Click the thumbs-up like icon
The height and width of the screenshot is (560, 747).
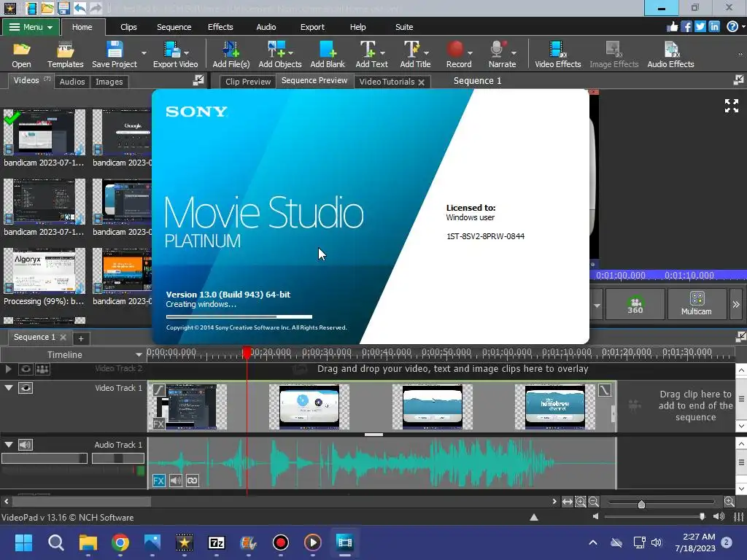pyautogui.click(x=672, y=27)
